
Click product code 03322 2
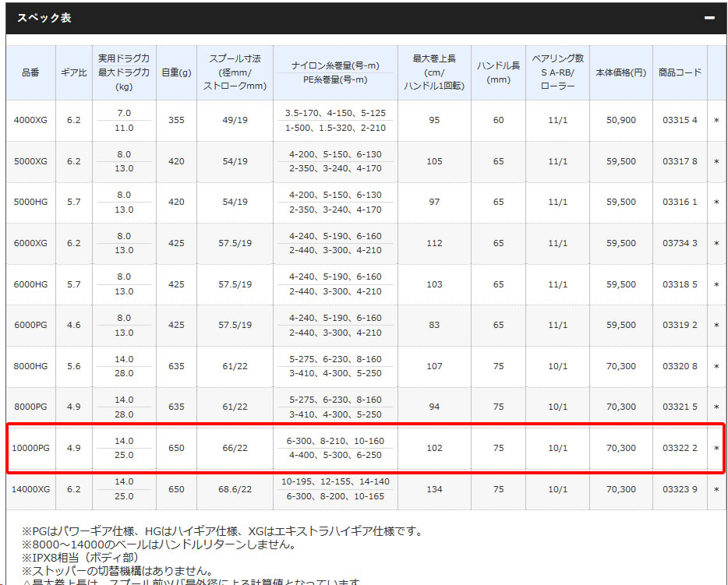coord(680,448)
